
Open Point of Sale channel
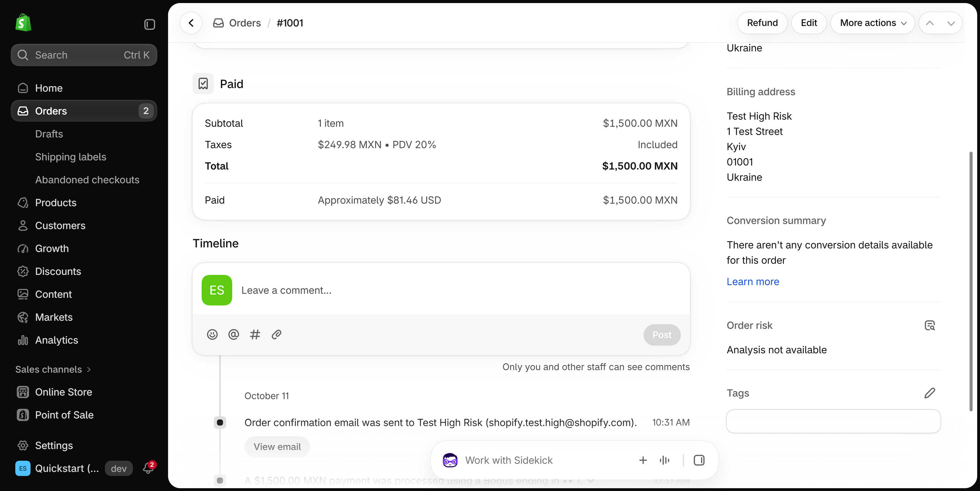(x=84, y=414)
